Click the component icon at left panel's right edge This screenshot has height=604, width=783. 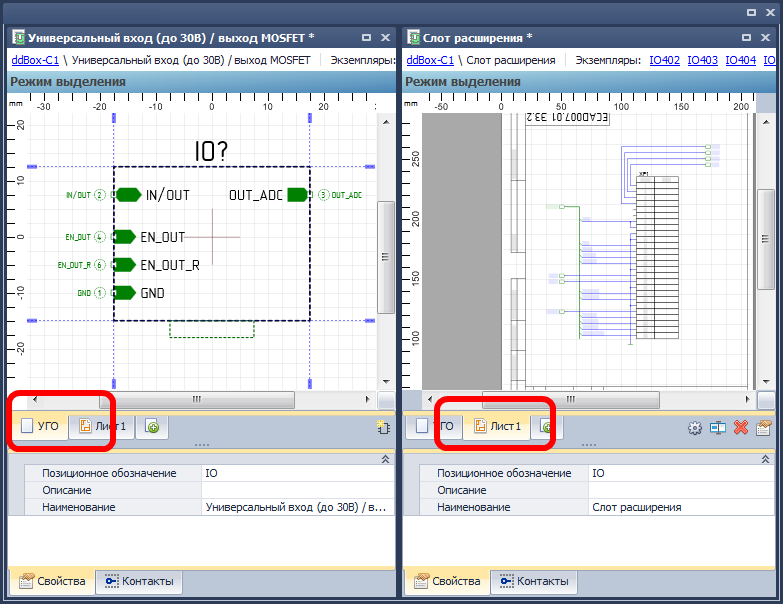383,427
